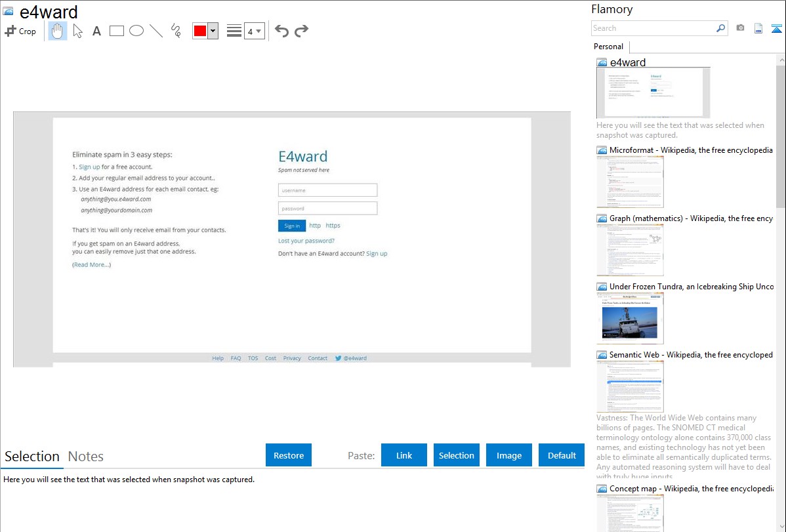The width and height of the screenshot is (786, 532).
Task: Pick the ellipse shape tool
Action: pos(136,31)
